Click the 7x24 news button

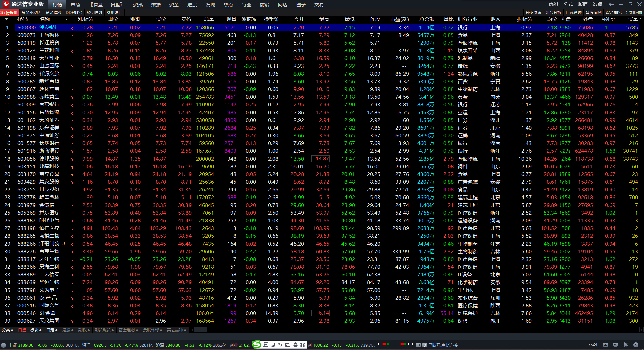click(593, 344)
